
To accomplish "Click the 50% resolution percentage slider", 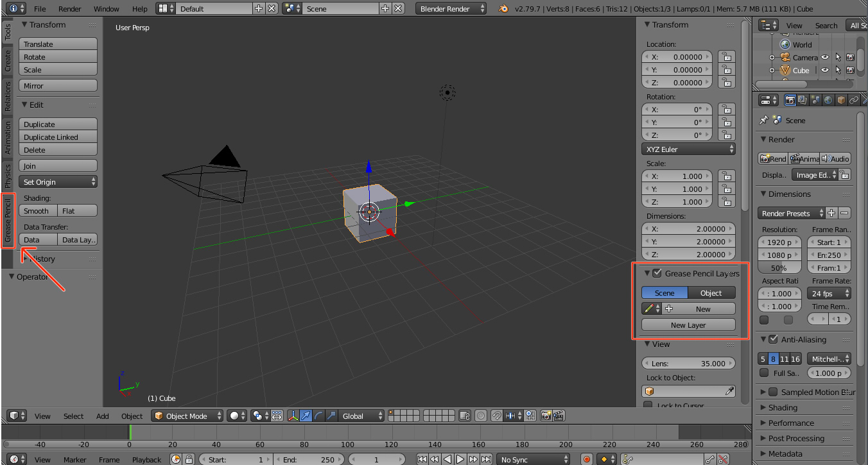I will pos(779,267).
